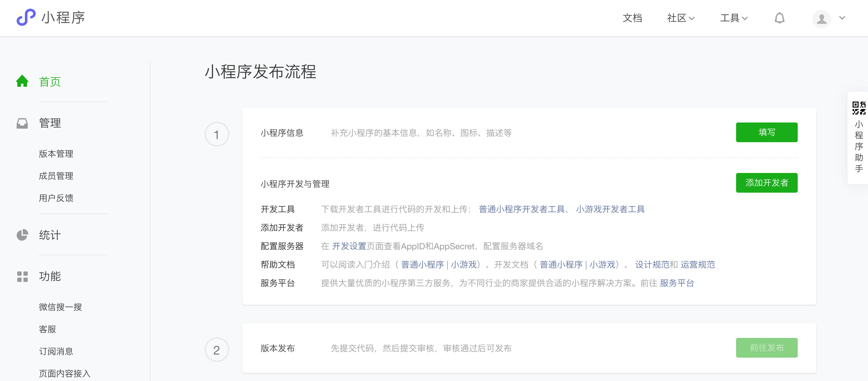Open the notification bell
868x381 pixels.
pos(779,18)
